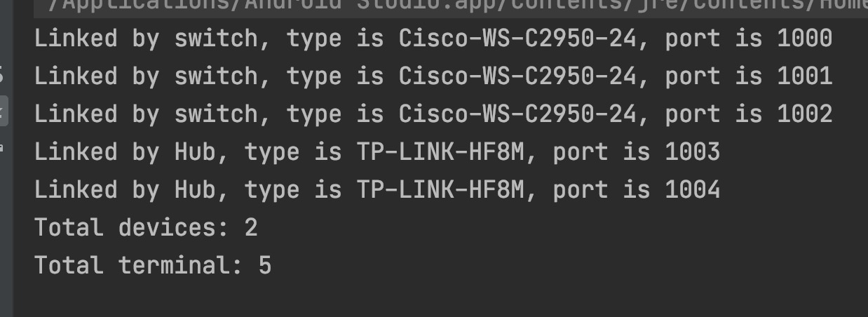Click the "Total devices: 2" line

click(x=146, y=227)
